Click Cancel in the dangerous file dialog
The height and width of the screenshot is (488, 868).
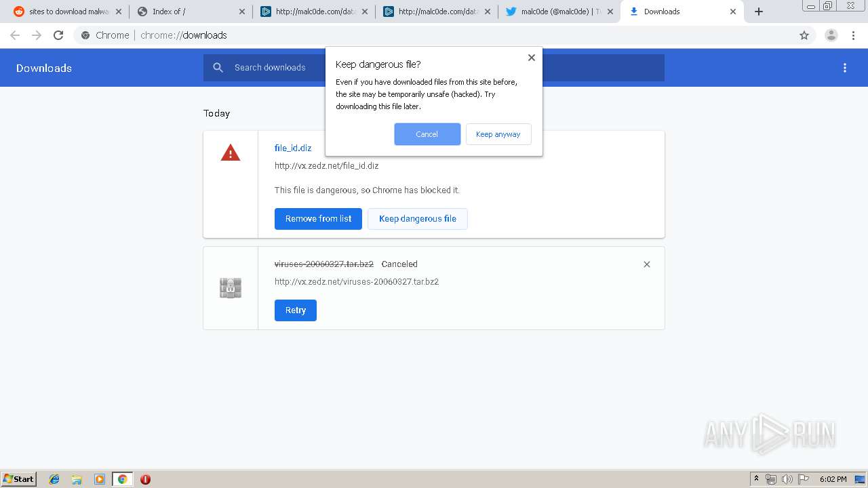point(427,134)
